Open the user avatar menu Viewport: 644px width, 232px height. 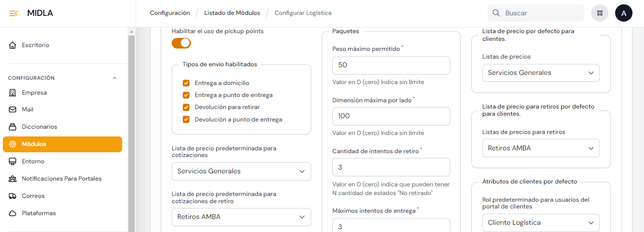pyautogui.click(x=624, y=13)
